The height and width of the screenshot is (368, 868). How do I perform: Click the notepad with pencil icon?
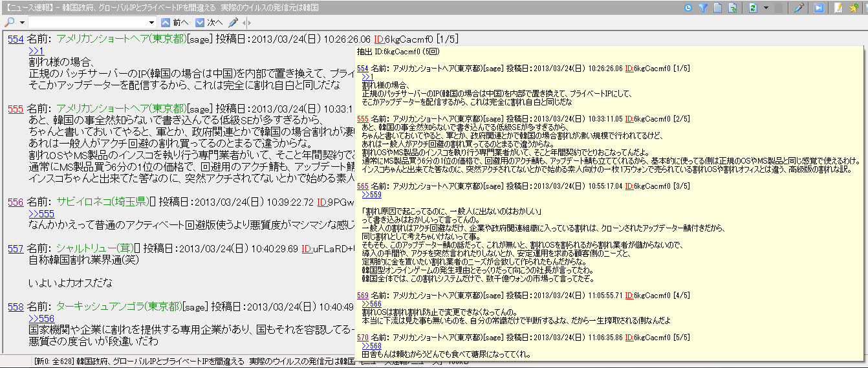838,8
